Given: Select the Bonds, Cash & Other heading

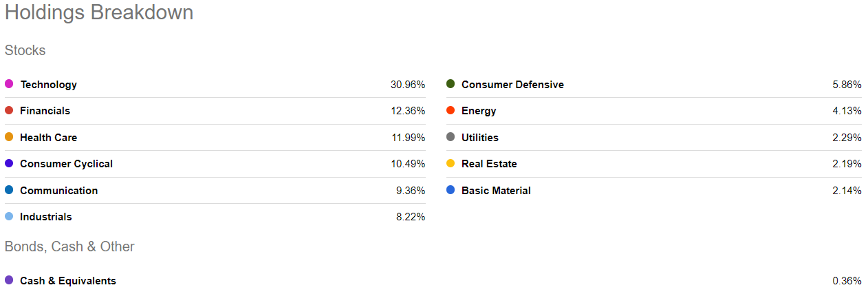Looking at the screenshot, I should tap(69, 246).
